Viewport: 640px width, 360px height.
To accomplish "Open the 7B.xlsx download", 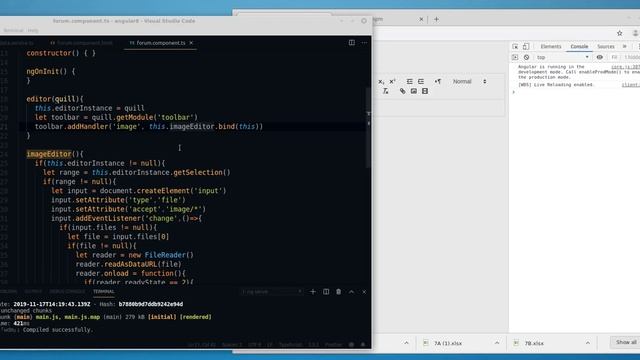I will 534,343.
